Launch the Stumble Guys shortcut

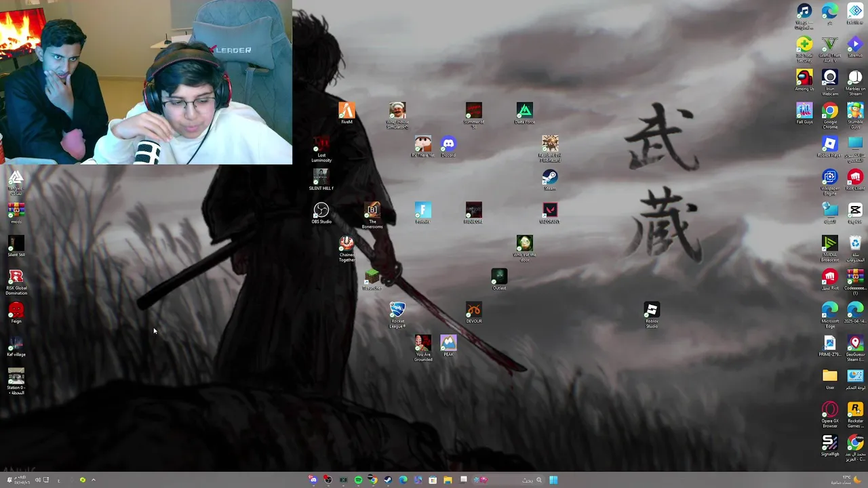pyautogui.click(x=855, y=115)
